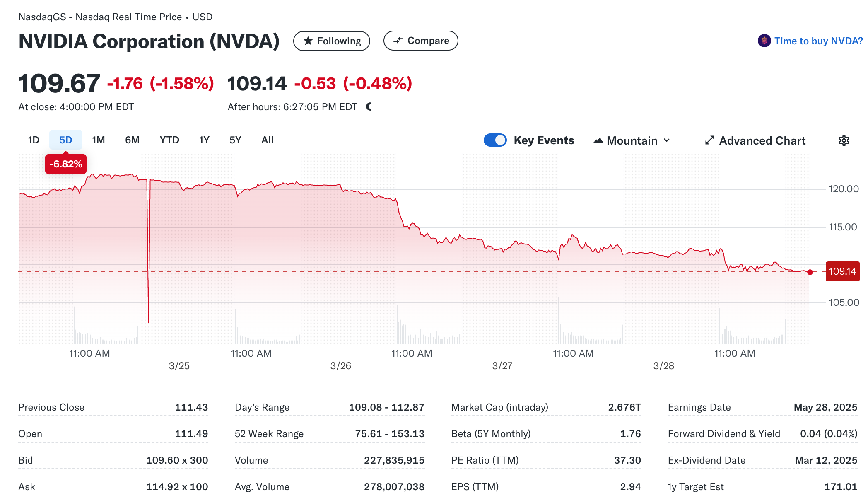This screenshot has width=868, height=503.
Task: Open the Time to buy NVDA? link
Action: point(818,41)
